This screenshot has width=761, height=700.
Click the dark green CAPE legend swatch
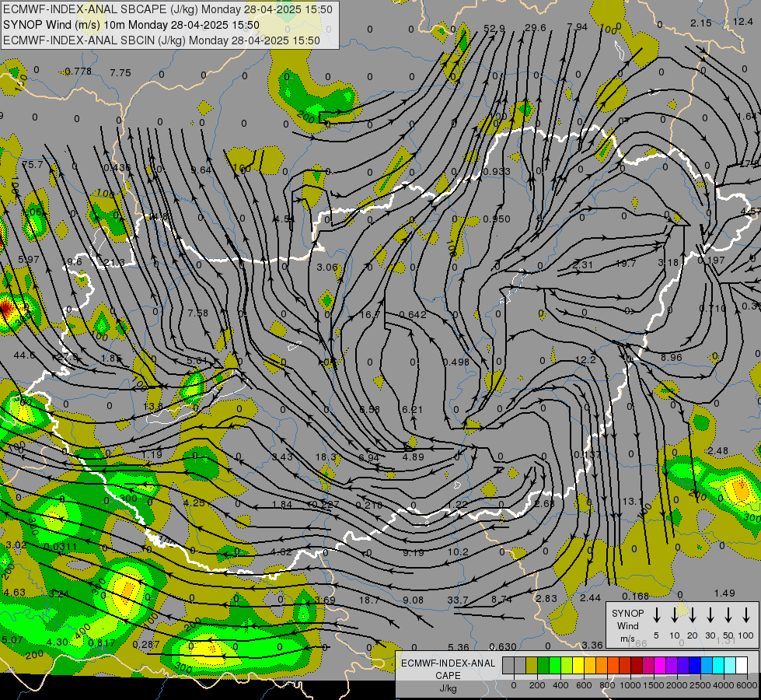click(543, 666)
